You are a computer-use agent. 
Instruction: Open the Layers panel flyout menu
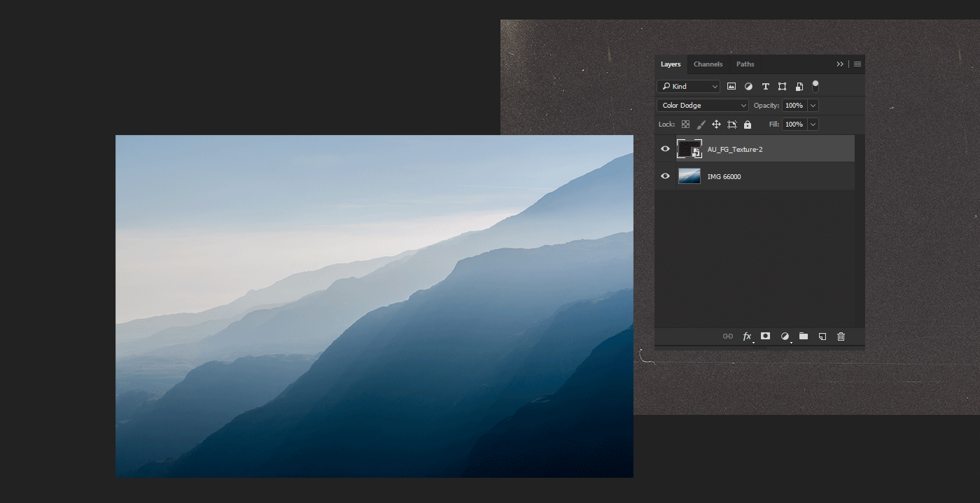(x=857, y=64)
